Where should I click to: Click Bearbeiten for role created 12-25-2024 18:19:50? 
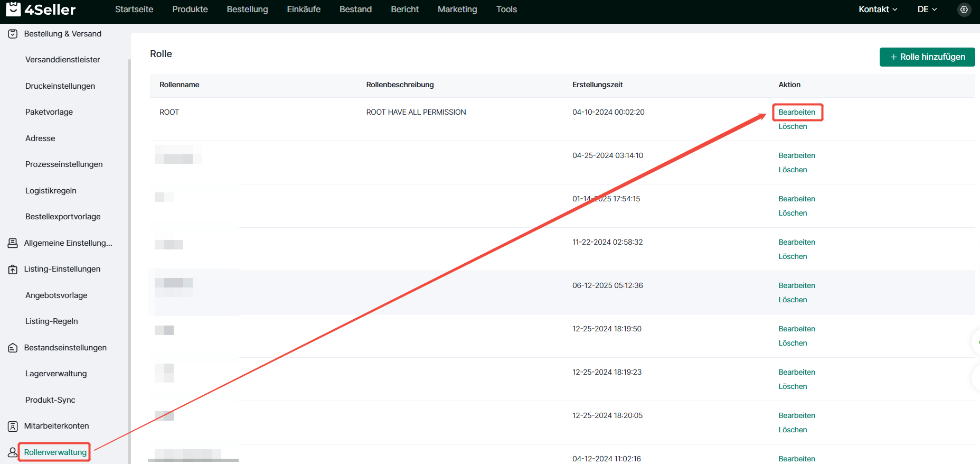[x=797, y=329]
